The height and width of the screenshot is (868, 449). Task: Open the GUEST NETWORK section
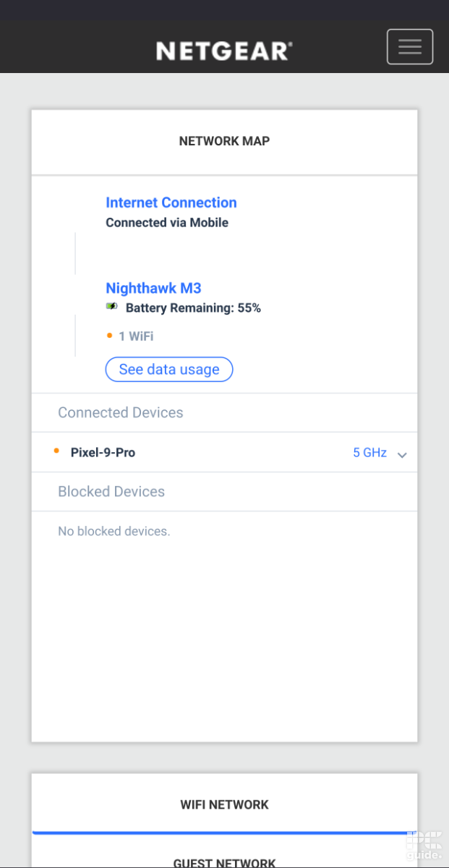pos(224,862)
